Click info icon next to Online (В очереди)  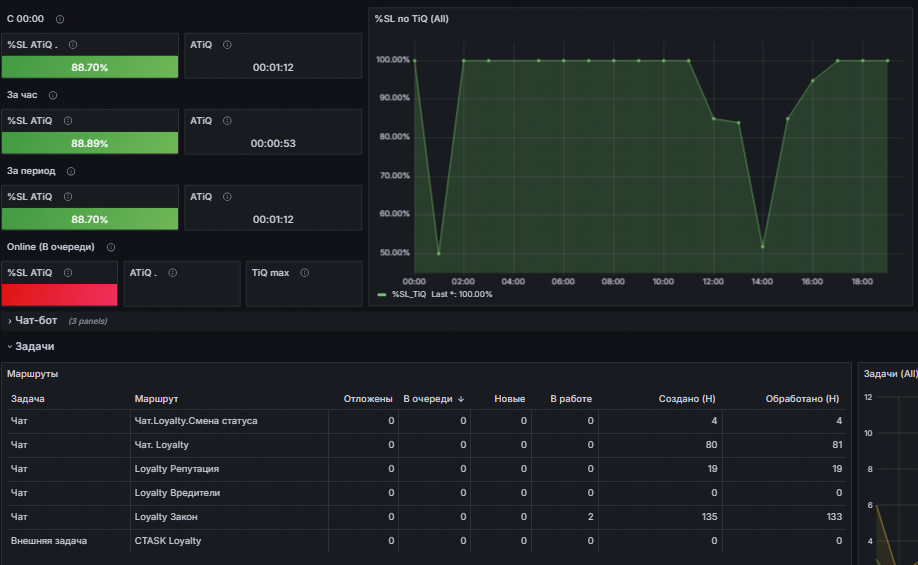point(111,248)
